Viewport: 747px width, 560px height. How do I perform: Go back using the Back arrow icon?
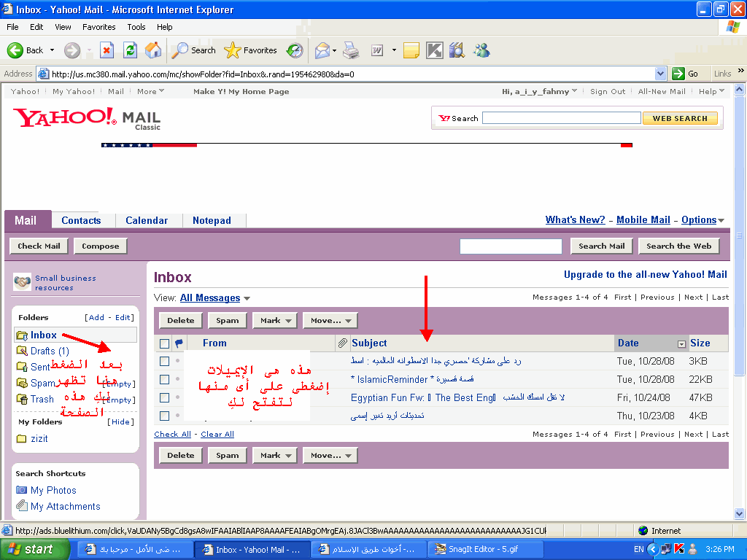15,50
